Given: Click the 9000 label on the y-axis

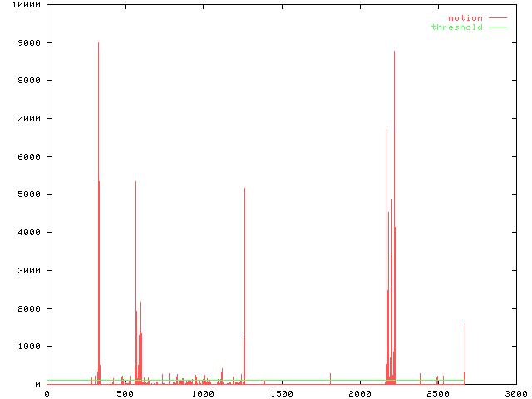Looking at the screenshot, I should coord(28,43).
